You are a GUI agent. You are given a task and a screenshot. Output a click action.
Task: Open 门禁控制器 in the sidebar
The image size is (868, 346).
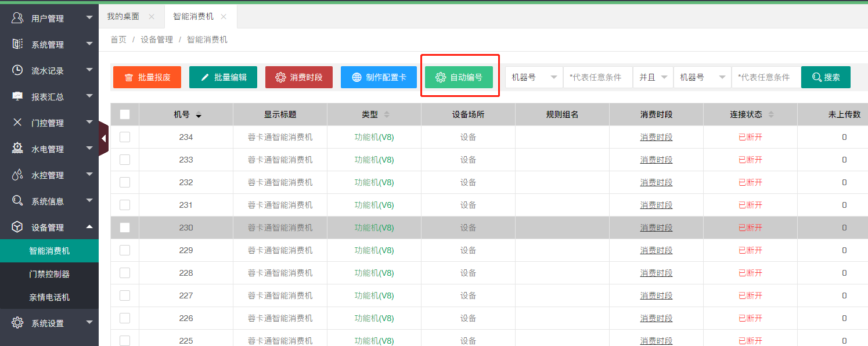(49, 274)
